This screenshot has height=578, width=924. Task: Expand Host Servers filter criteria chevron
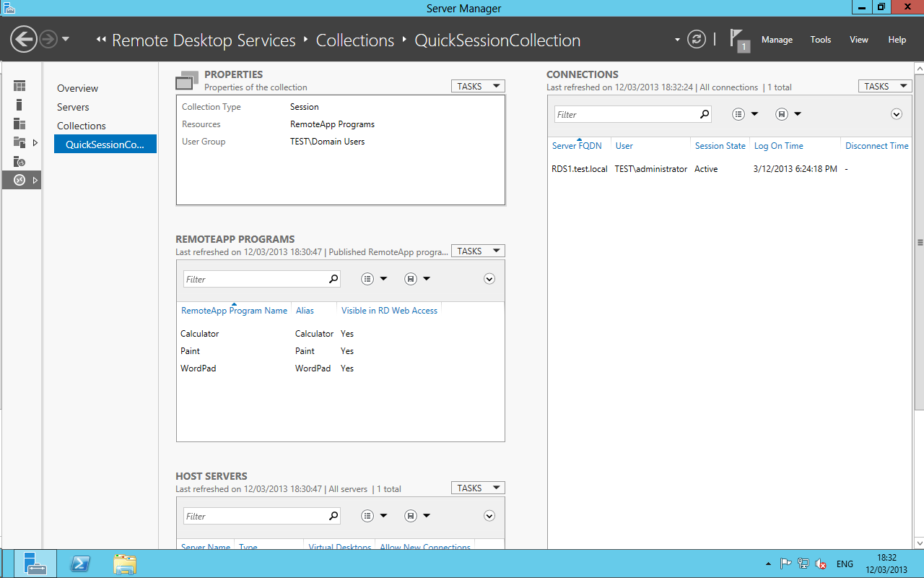pyautogui.click(x=489, y=516)
